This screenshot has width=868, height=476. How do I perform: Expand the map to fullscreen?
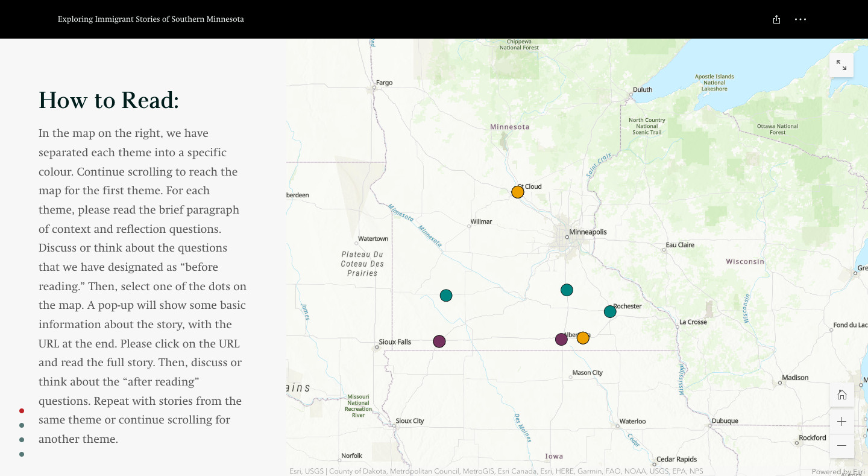(841, 65)
